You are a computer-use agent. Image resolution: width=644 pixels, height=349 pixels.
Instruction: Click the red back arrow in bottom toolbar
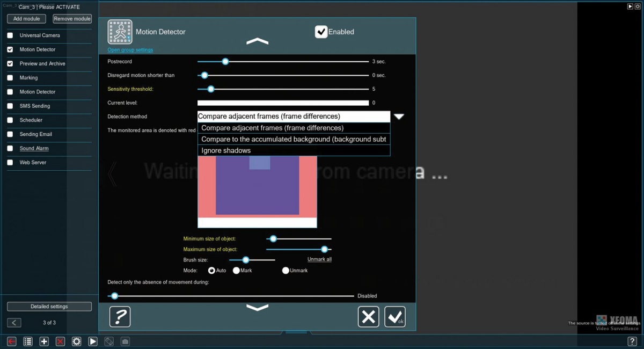pos(12,341)
